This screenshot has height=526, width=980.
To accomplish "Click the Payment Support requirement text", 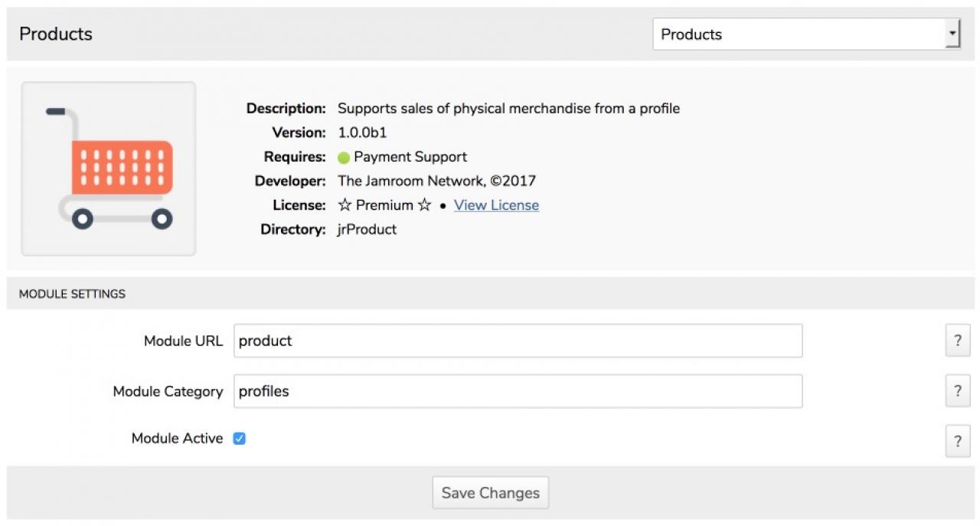I will pyautogui.click(x=410, y=157).
